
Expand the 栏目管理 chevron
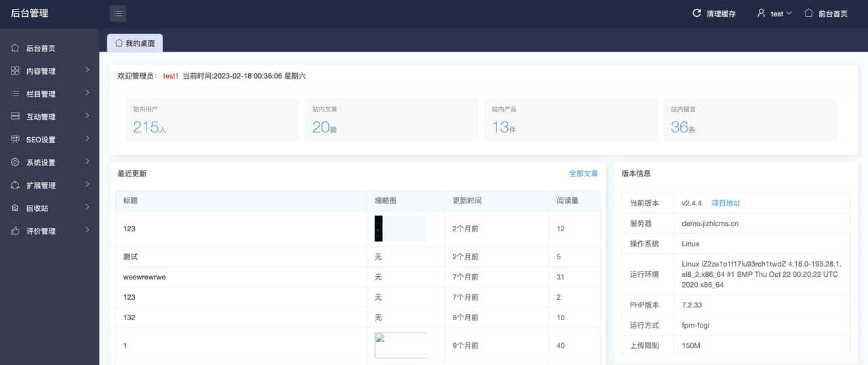(87, 93)
